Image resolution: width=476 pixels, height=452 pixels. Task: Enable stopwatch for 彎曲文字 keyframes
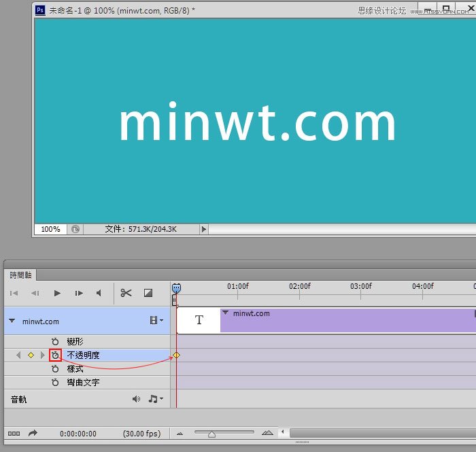[55, 382]
